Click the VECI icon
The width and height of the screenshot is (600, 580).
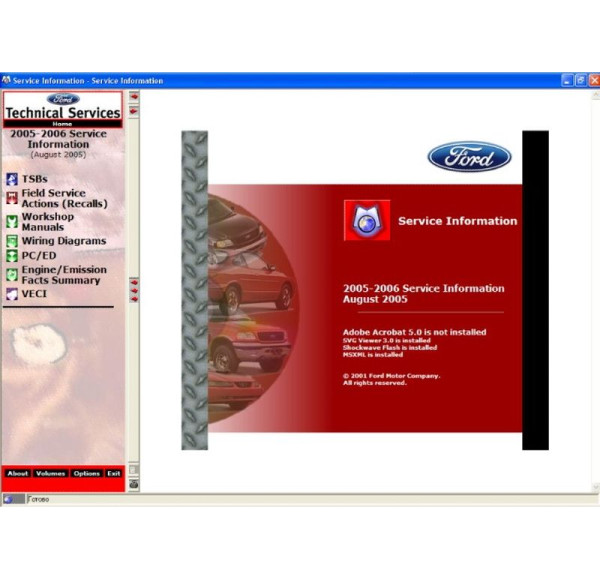click(12, 294)
